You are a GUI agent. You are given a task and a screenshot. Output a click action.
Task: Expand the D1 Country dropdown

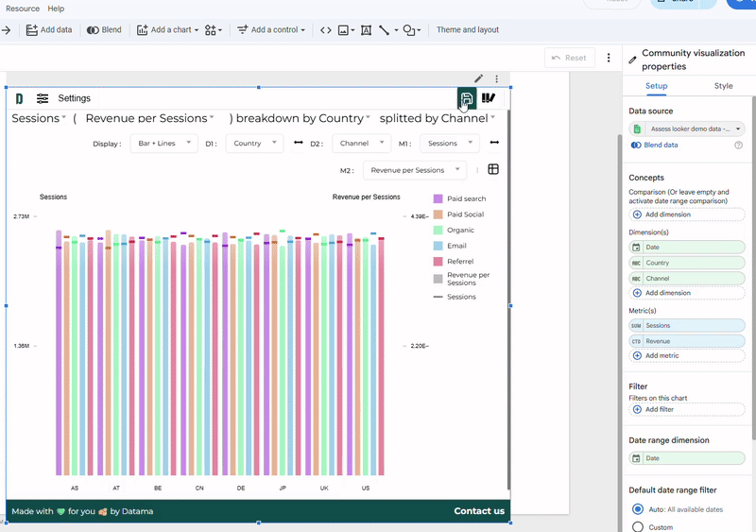tap(253, 144)
